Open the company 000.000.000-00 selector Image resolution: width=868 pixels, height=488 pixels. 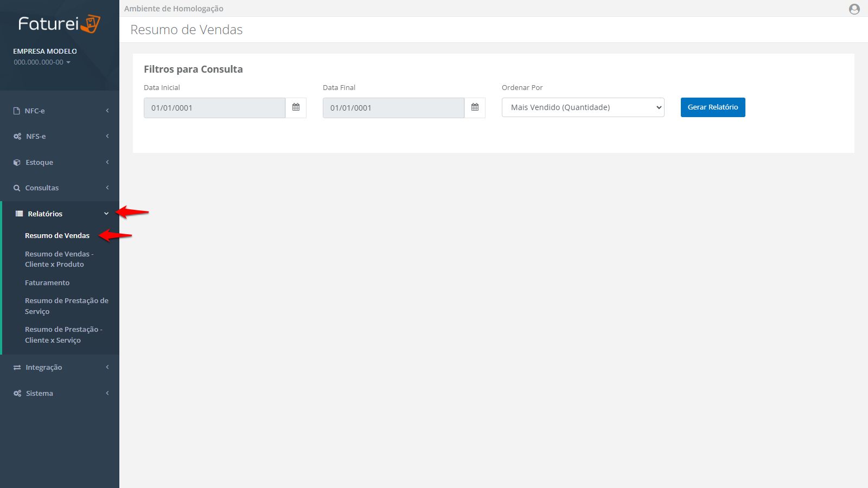point(42,62)
